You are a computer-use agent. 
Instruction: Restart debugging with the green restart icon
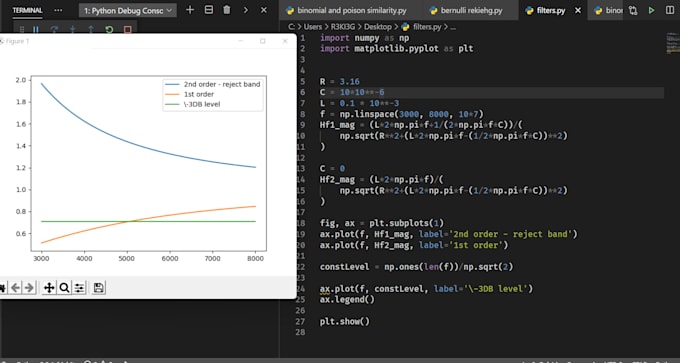pos(109,29)
